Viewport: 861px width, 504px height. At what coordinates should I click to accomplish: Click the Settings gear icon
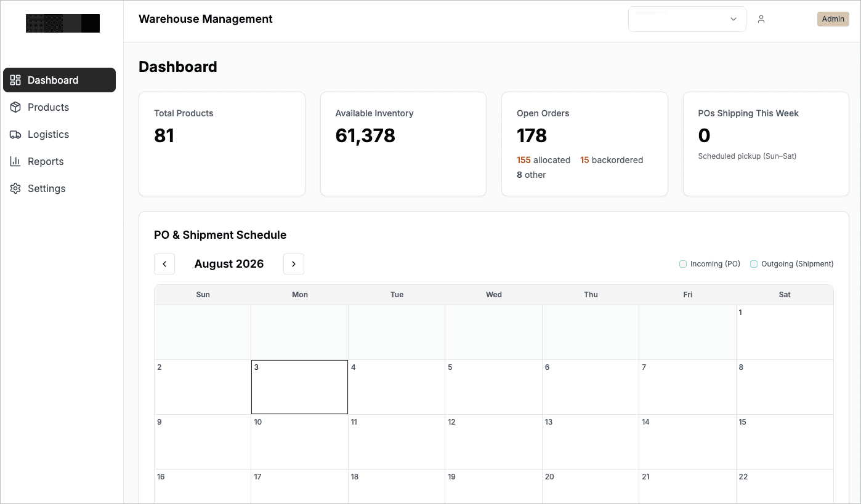coord(16,188)
